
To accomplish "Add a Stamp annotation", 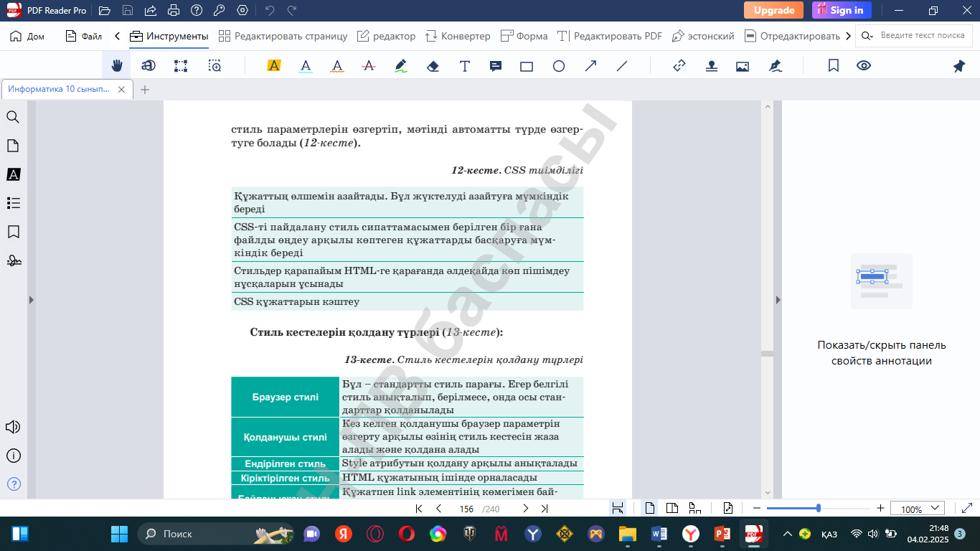I will point(711,66).
